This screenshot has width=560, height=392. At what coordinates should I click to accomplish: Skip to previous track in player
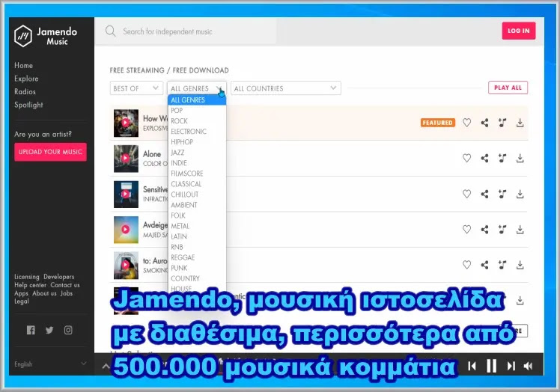(x=472, y=366)
